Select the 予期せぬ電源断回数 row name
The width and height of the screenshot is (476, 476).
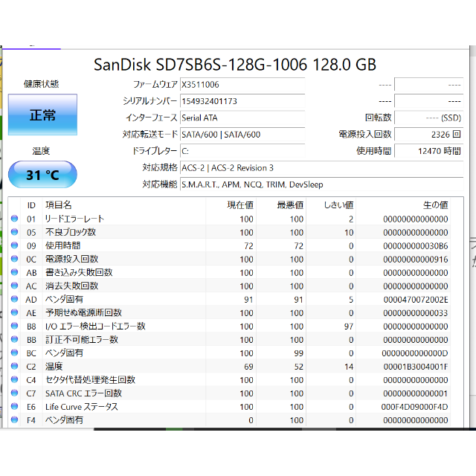[83, 312]
